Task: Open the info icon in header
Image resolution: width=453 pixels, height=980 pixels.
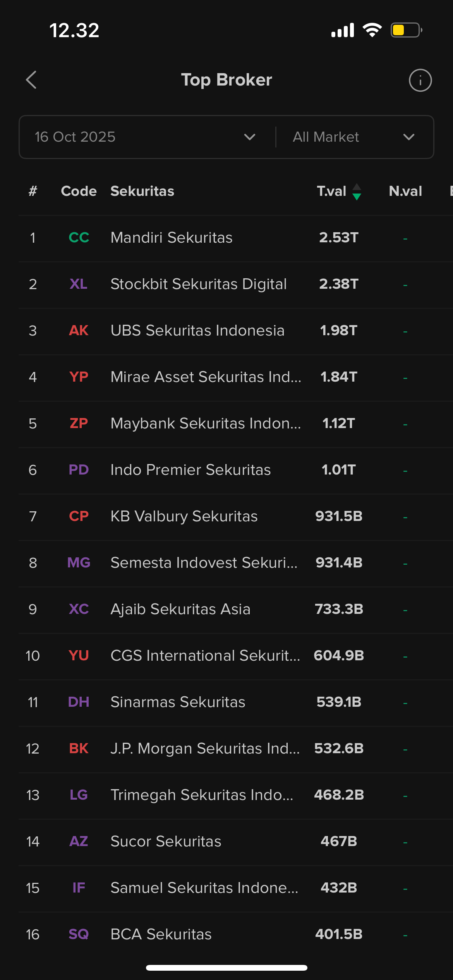Action: pyautogui.click(x=420, y=81)
